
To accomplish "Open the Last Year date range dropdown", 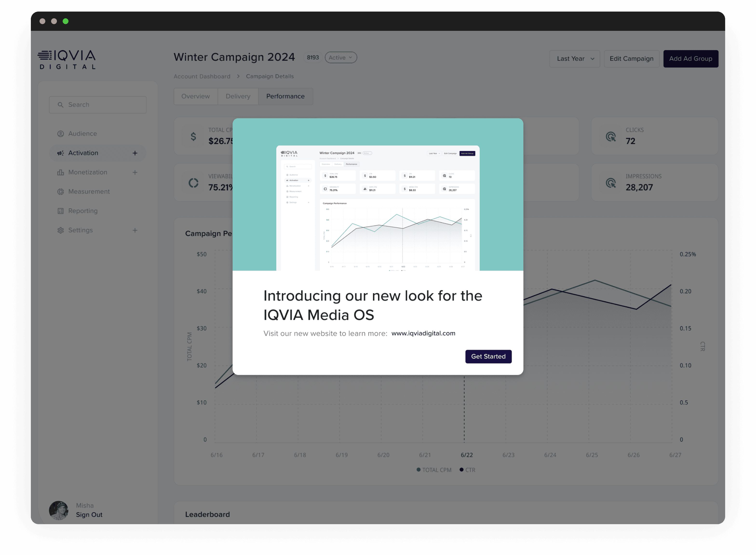I will [x=574, y=59].
